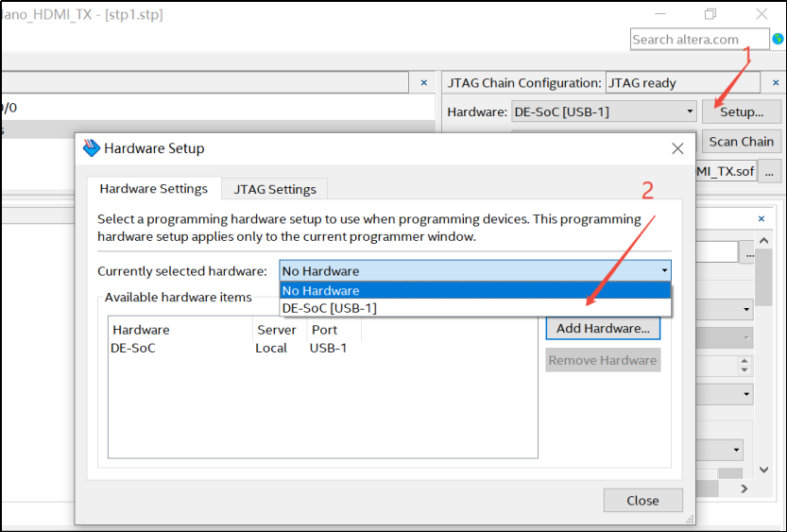
Task: Click the stepper down arrow in right panel
Action: coord(744,369)
